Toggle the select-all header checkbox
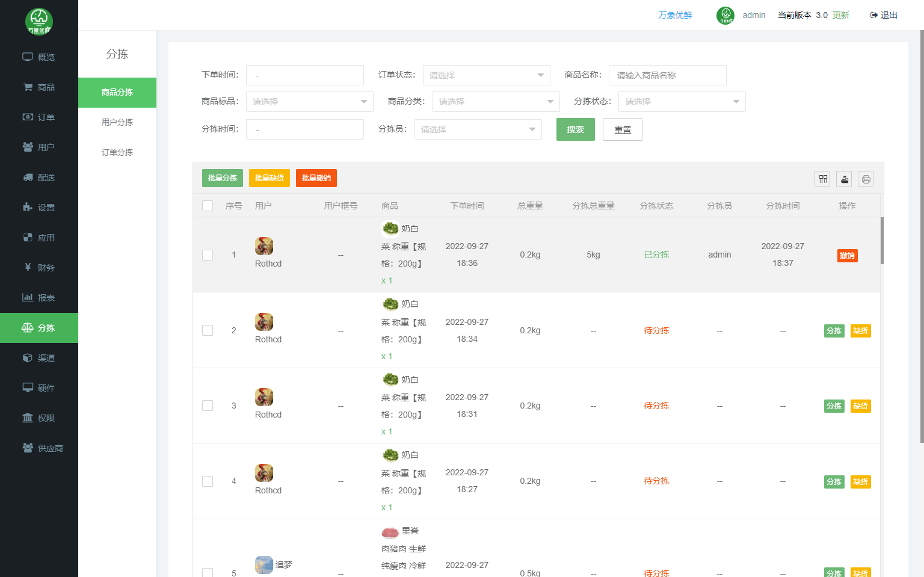924x577 pixels. (x=208, y=206)
